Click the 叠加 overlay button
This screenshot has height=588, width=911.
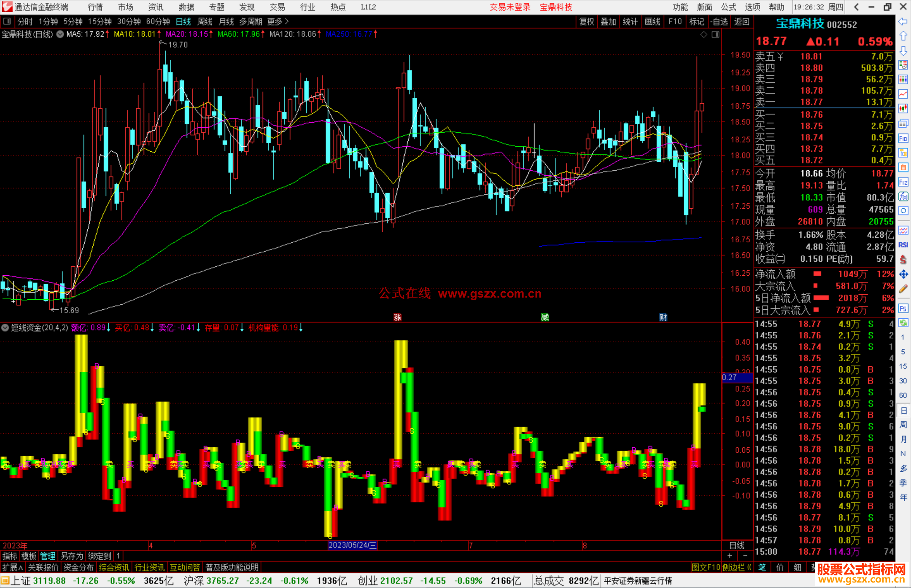point(608,21)
